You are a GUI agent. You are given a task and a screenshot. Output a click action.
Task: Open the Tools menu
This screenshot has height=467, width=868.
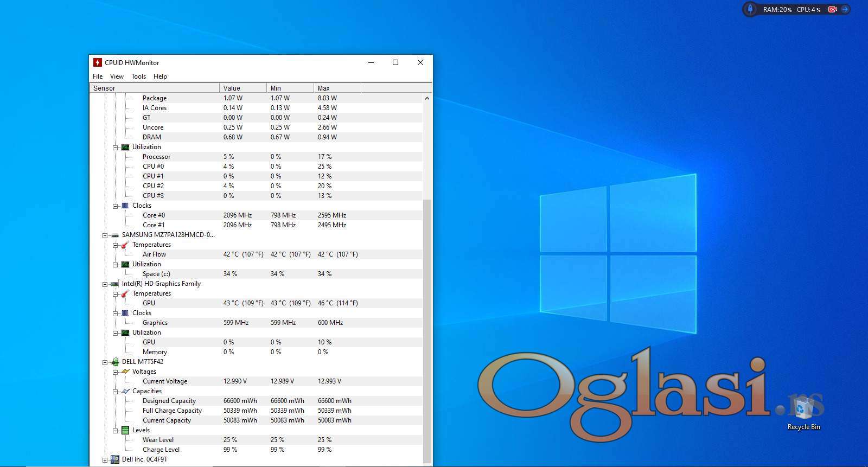pyautogui.click(x=138, y=76)
